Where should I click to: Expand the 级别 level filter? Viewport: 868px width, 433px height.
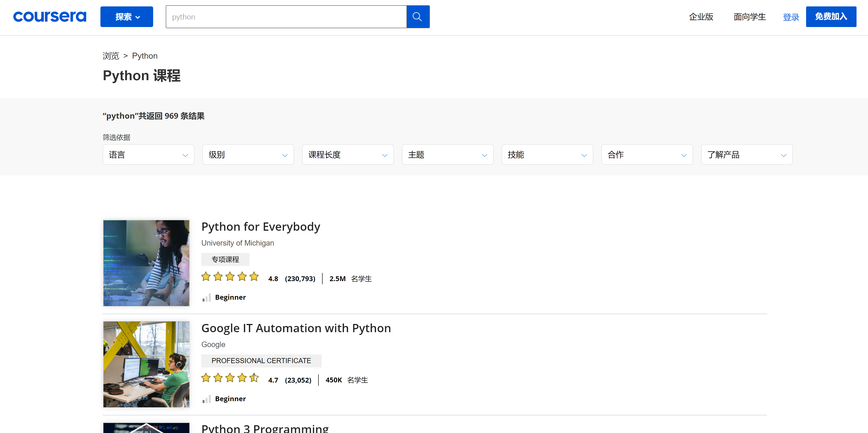248,155
